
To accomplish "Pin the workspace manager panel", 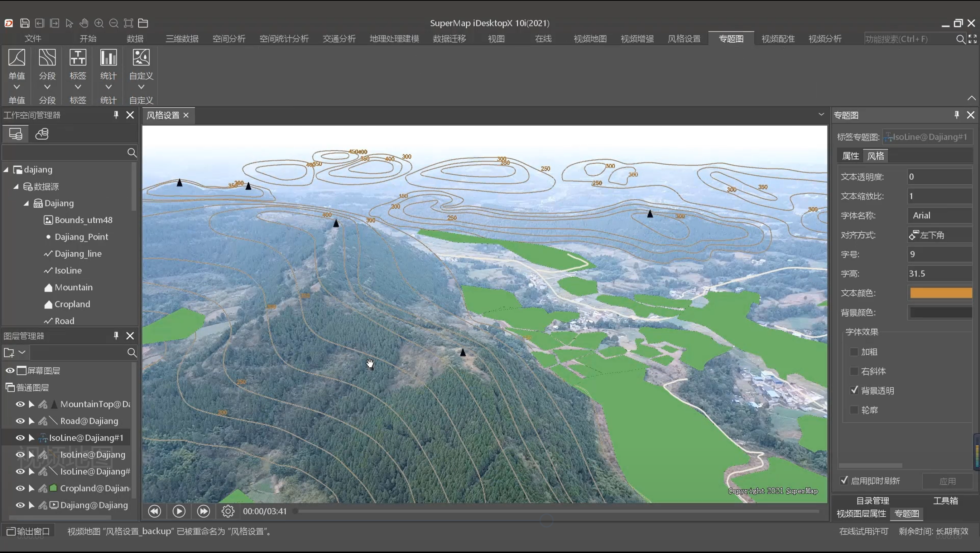I will [116, 115].
